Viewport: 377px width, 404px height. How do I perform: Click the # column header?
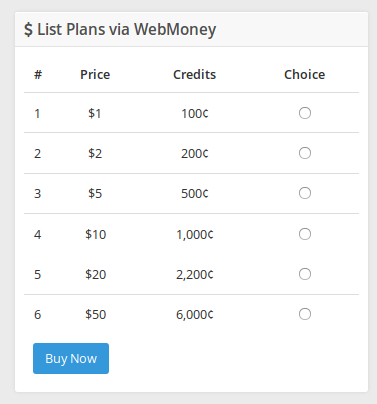pyautogui.click(x=38, y=74)
